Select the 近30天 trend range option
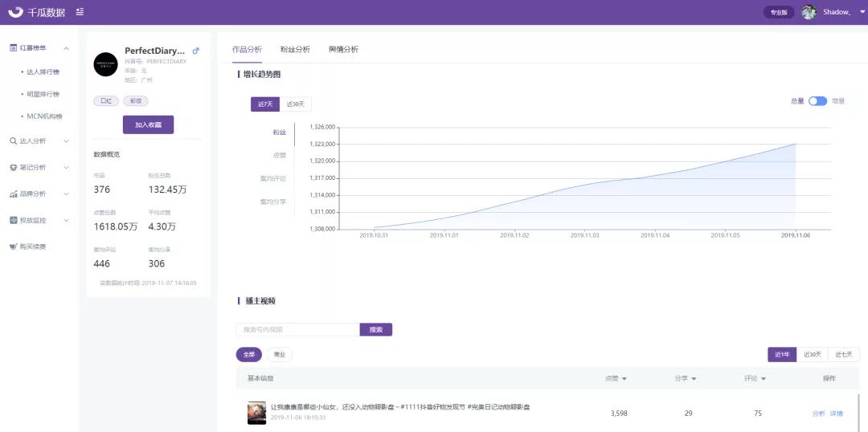The image size is (868, 432). [x=296, y=104]
